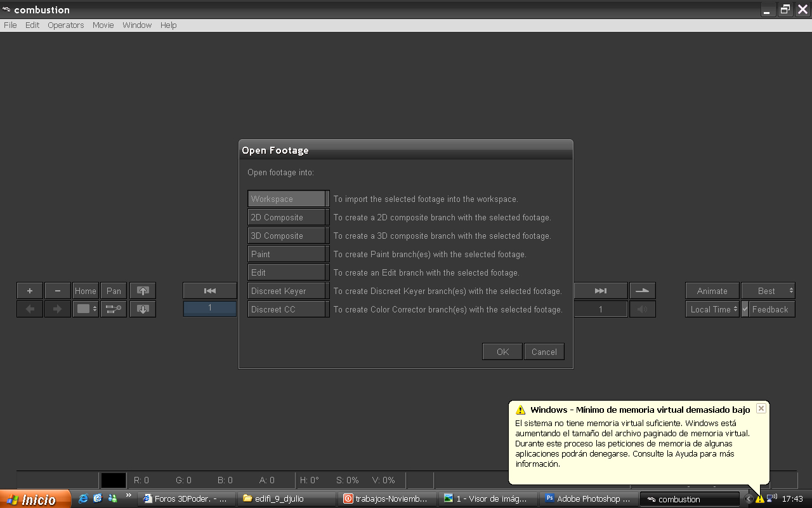Click the black color swatch
The width and height of the screenshot is (812, 508).
[114, 480]
